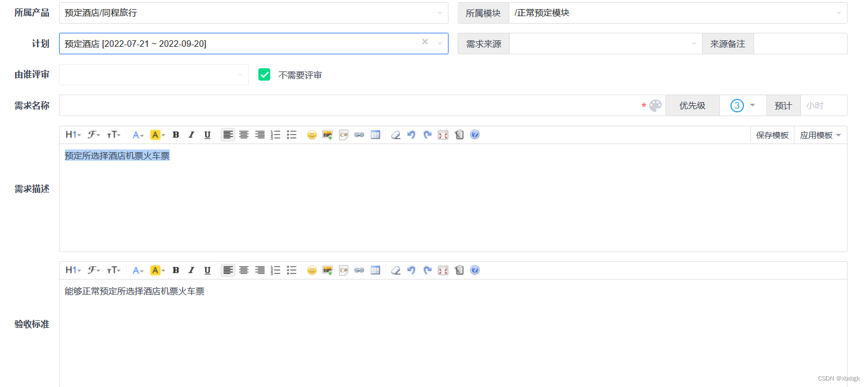
Task: Toggle italic in the 需求描述 editor
Action: [191, 135]
